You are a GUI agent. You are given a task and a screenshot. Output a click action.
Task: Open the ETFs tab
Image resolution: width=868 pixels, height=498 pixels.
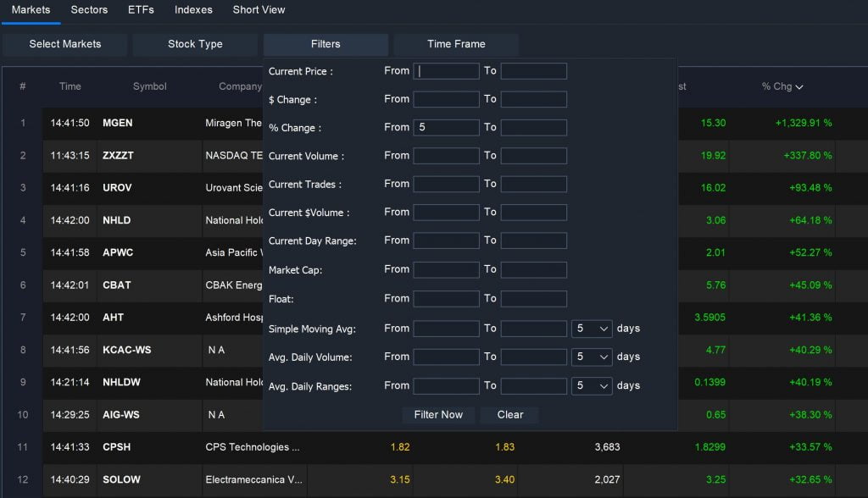[141, 9]
